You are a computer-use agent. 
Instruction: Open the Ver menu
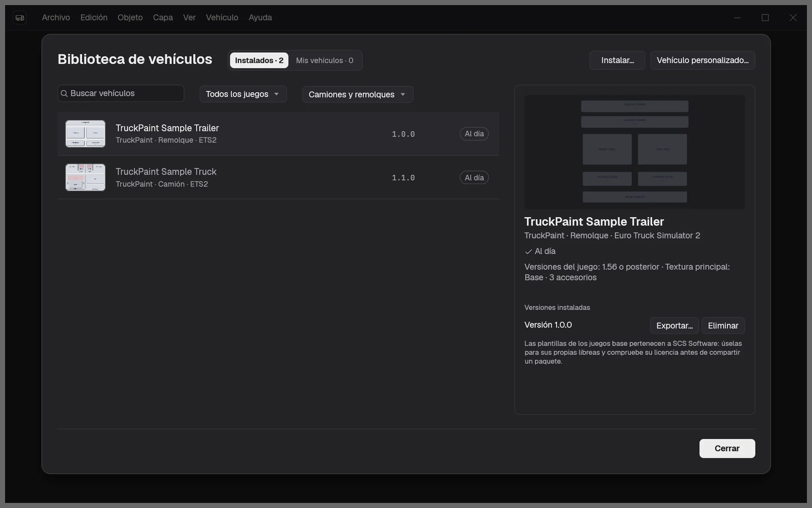[x=189, y=18]
